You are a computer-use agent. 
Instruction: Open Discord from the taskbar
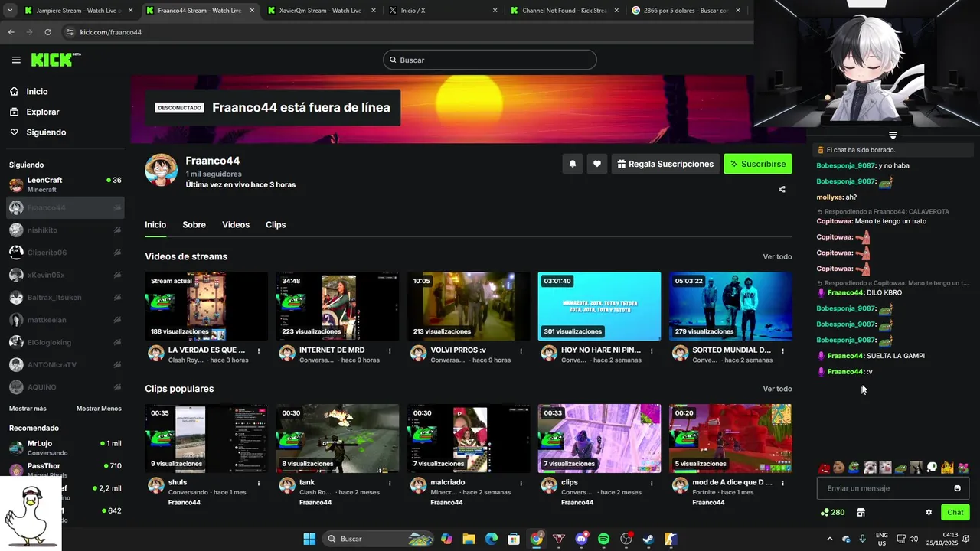coord(581,539)
